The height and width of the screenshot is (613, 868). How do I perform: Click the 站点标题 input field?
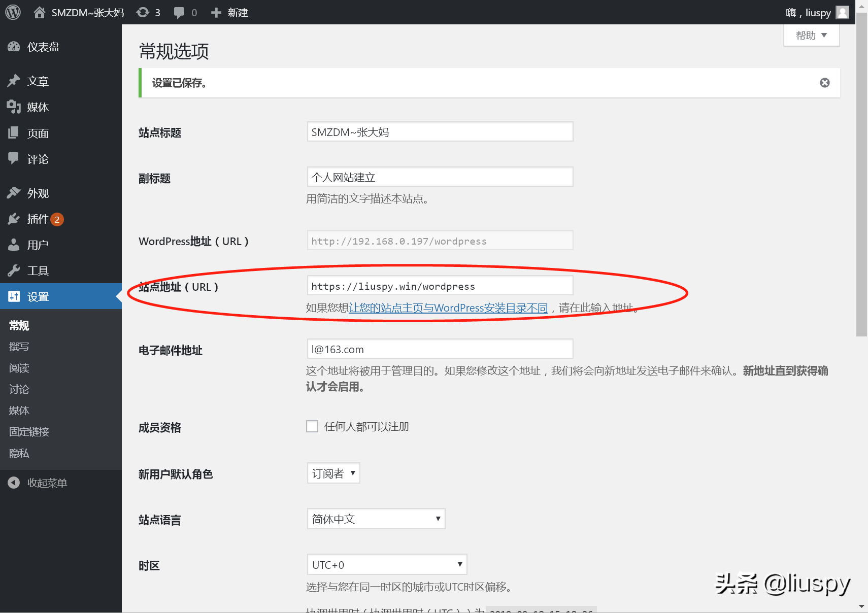pos(440,132)
